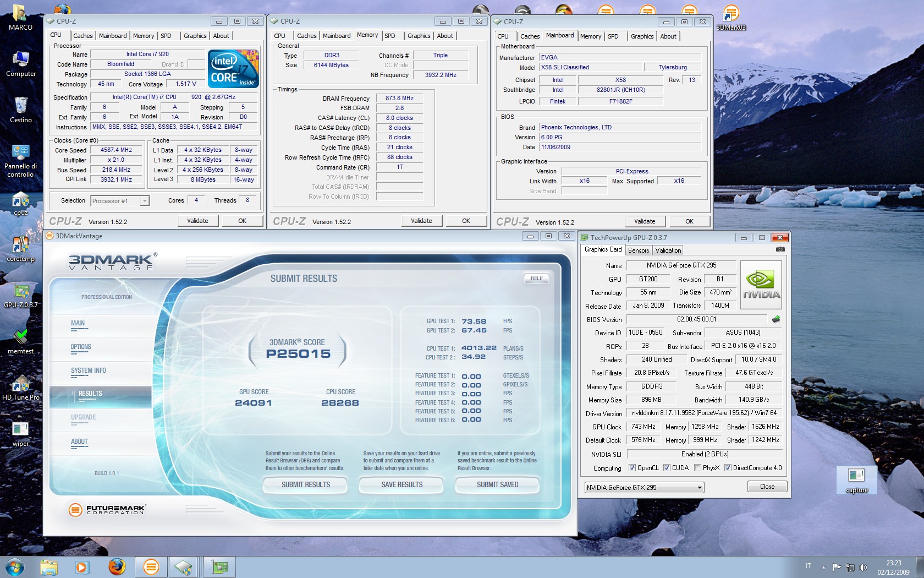Switch to the GPU-Z taskbar button
The width and height of the screenshot is (924, 578).
(x=219, y=567)
